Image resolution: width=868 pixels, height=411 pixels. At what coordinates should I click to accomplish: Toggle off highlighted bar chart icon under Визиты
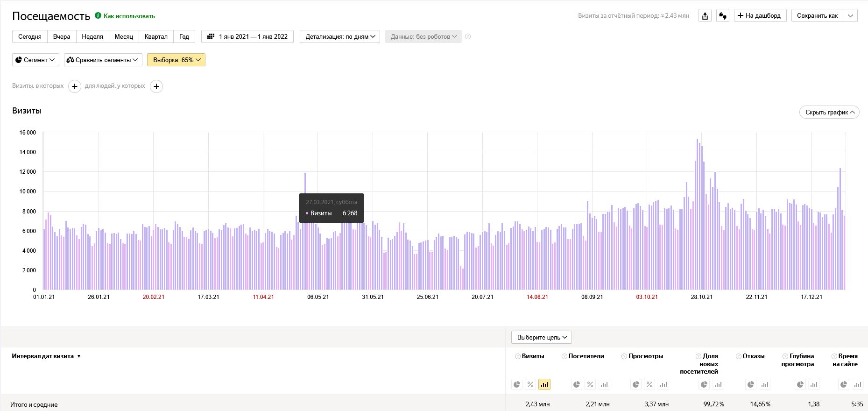click(544, 384)
